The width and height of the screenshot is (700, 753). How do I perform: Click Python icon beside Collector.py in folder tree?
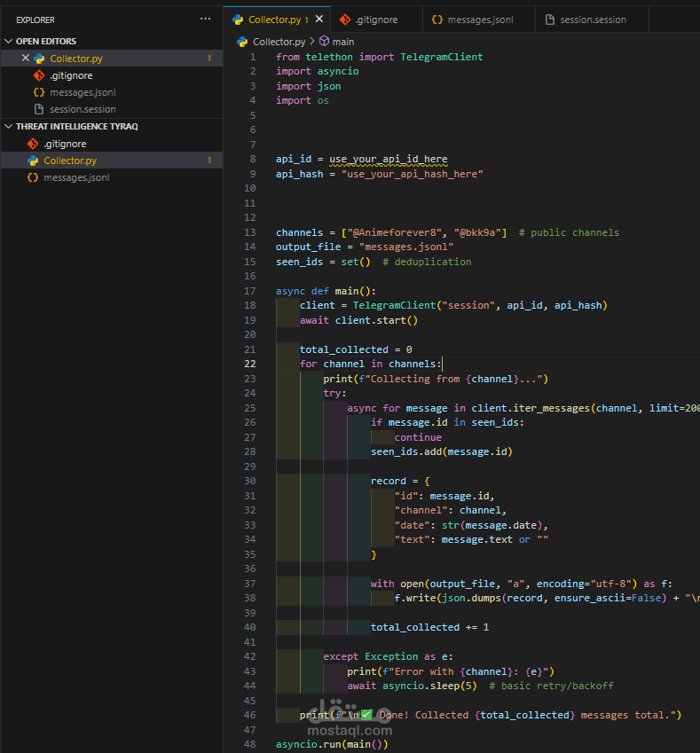(33, 161)
